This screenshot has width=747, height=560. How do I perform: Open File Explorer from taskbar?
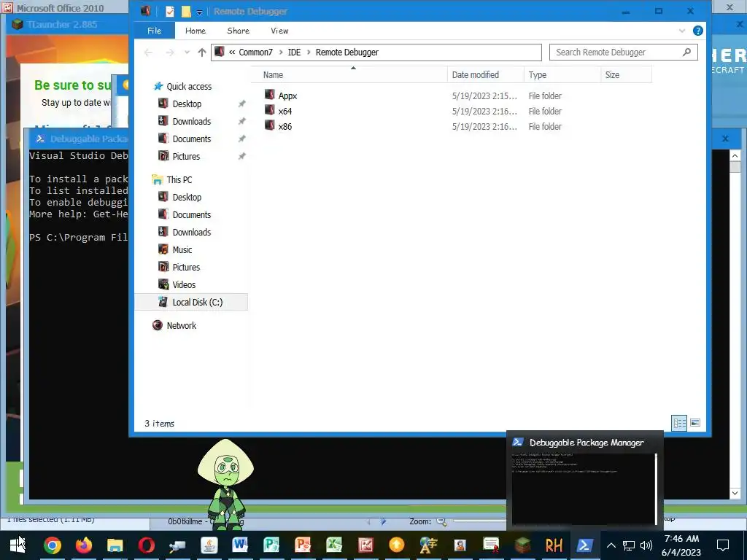click(115, 545)
